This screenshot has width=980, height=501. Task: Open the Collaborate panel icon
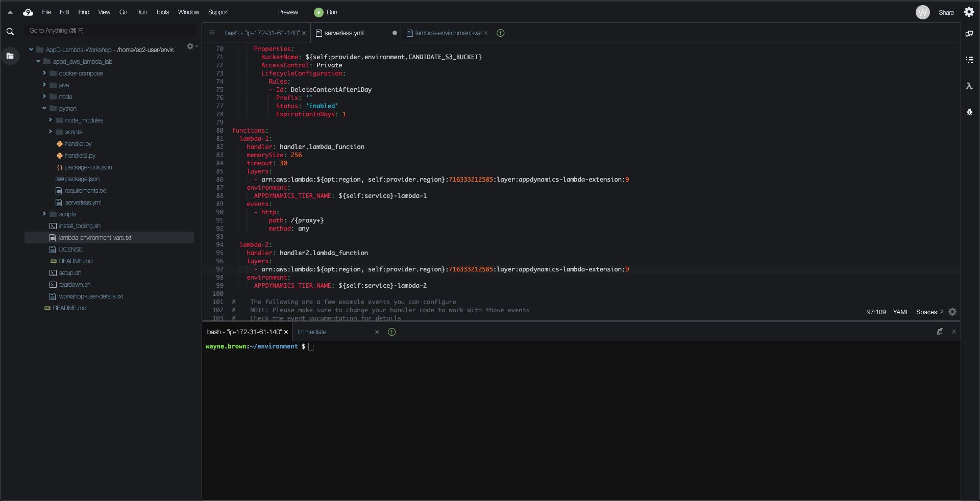[969, 34]
